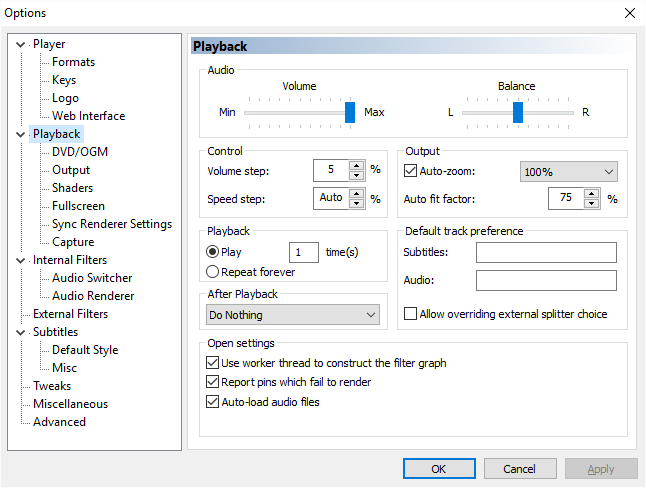Click Speed step up spinner arrow
The image size is (646, 488).
point(356,193)
